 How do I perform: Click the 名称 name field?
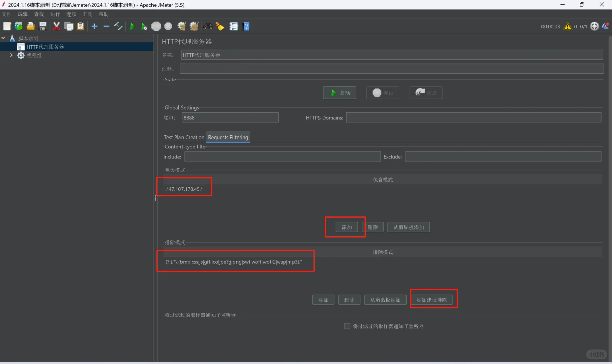pos(392,55)
